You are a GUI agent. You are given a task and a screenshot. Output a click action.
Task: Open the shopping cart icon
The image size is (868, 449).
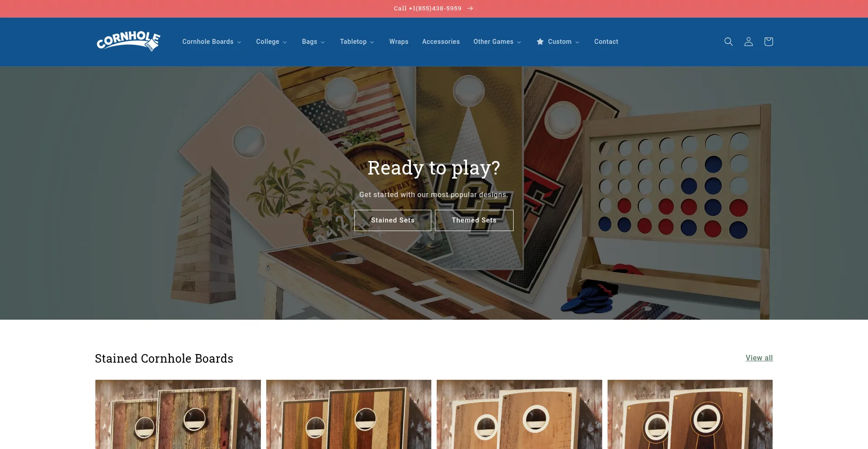click(x=769, y=42)
